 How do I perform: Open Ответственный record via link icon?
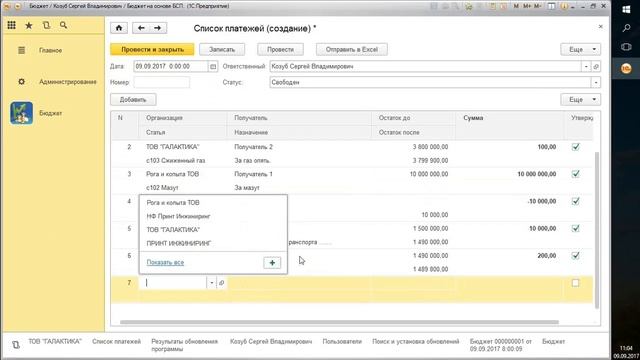pos(596,66)
